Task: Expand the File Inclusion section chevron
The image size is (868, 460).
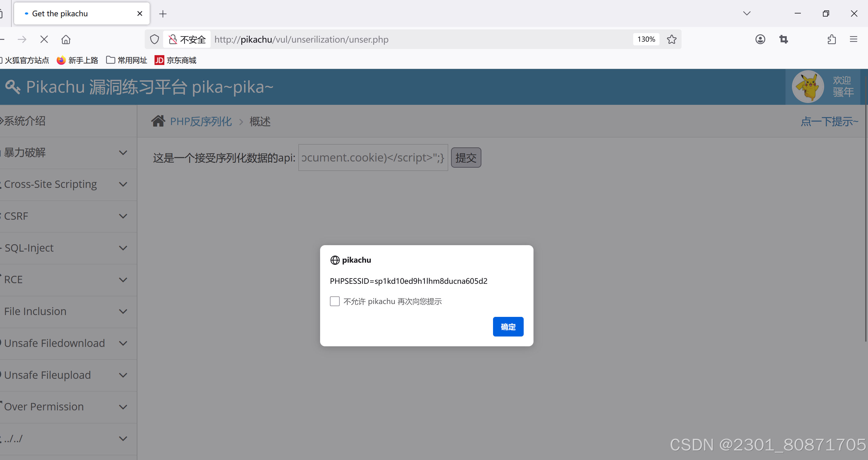Action: [x=123, y=311]
